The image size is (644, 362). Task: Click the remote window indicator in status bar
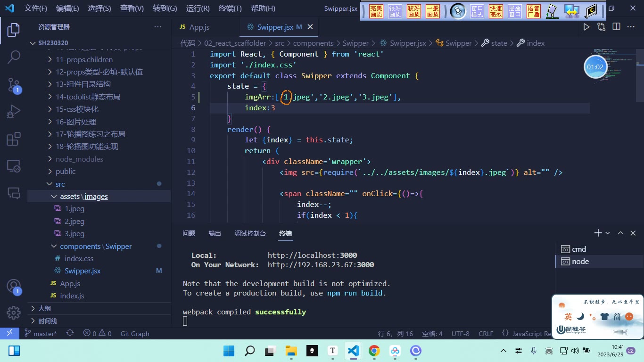click(9, 333)
